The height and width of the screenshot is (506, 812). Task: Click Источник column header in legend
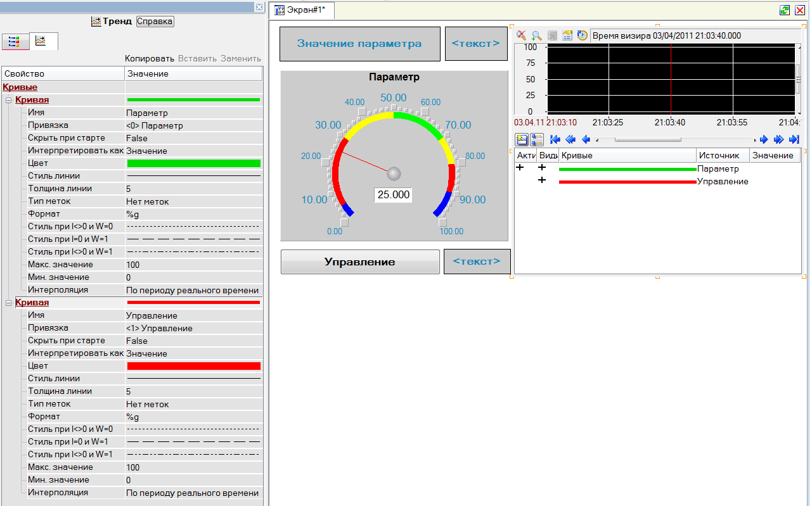coord(723,155)
